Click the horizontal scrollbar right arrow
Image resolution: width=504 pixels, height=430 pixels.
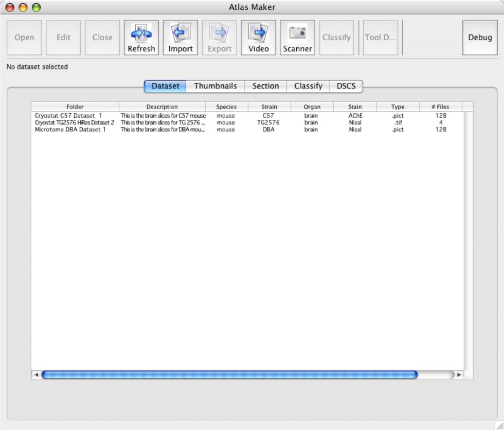460,375
